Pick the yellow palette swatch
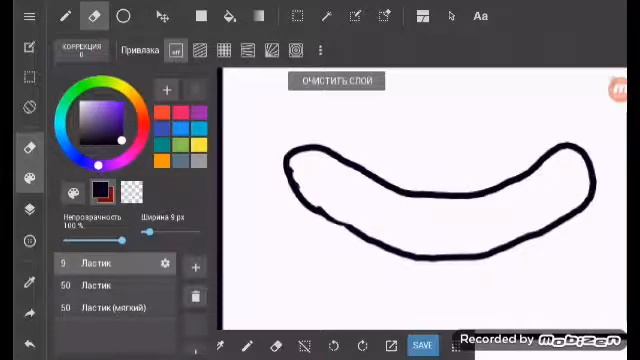This screenshot has width=640, height=360. [x=199, y=145]
